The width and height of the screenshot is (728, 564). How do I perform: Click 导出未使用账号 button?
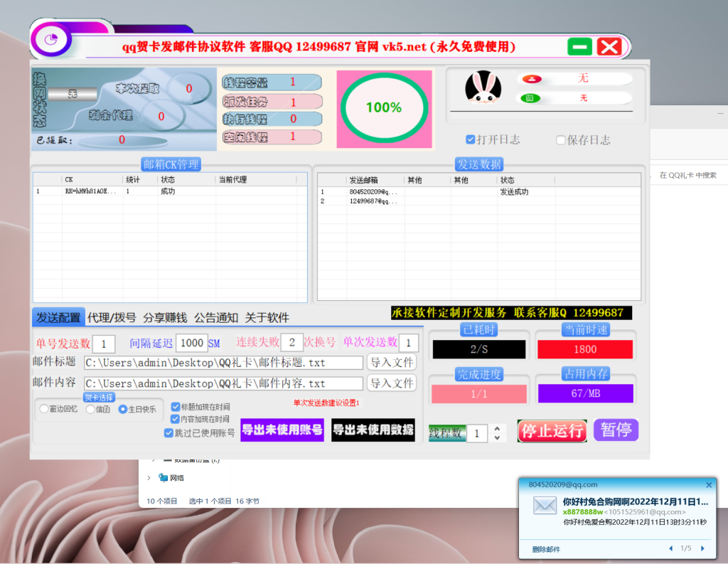click(x=282, y=430)
